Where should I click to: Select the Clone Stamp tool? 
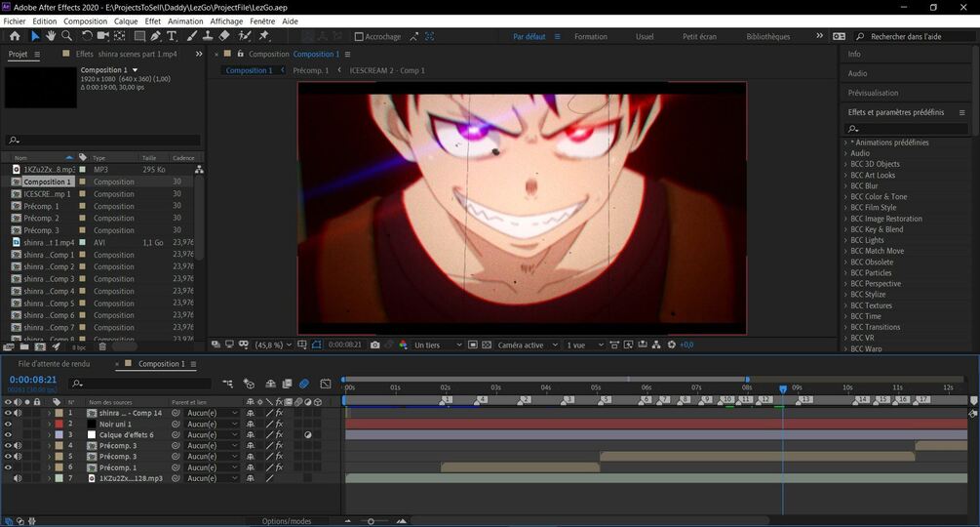[208, 36]
